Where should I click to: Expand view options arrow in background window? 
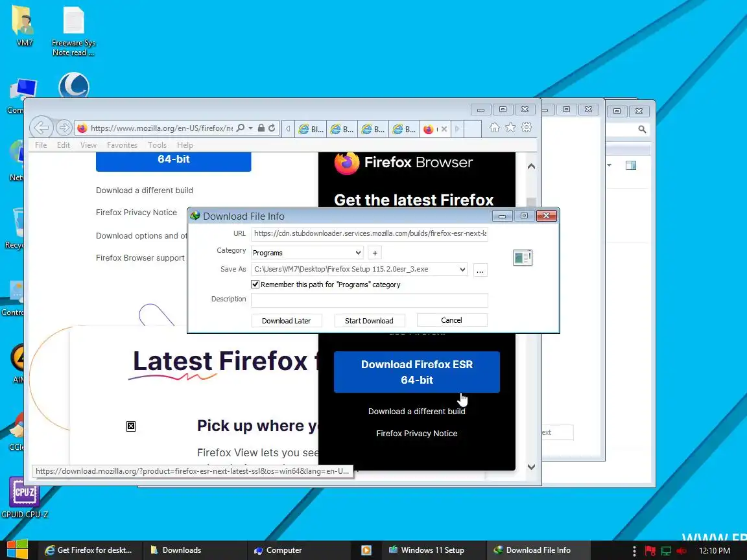(610, 165)
